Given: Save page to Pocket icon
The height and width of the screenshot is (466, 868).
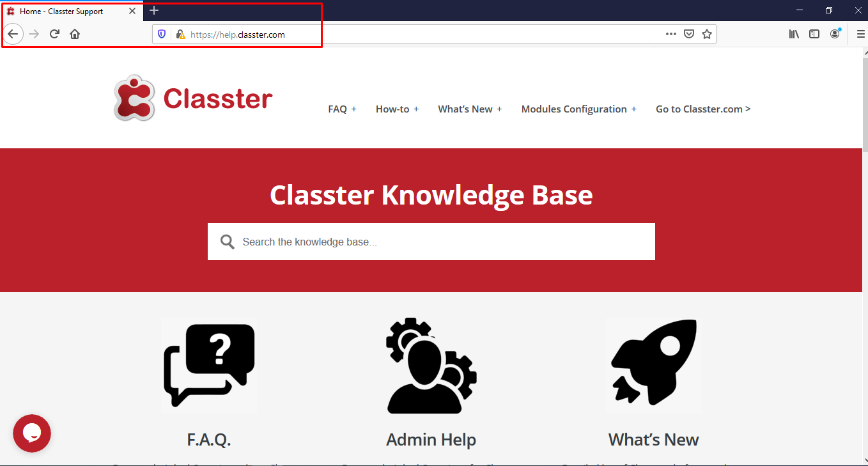Looking at the screenshot, I should click(689, 35).
